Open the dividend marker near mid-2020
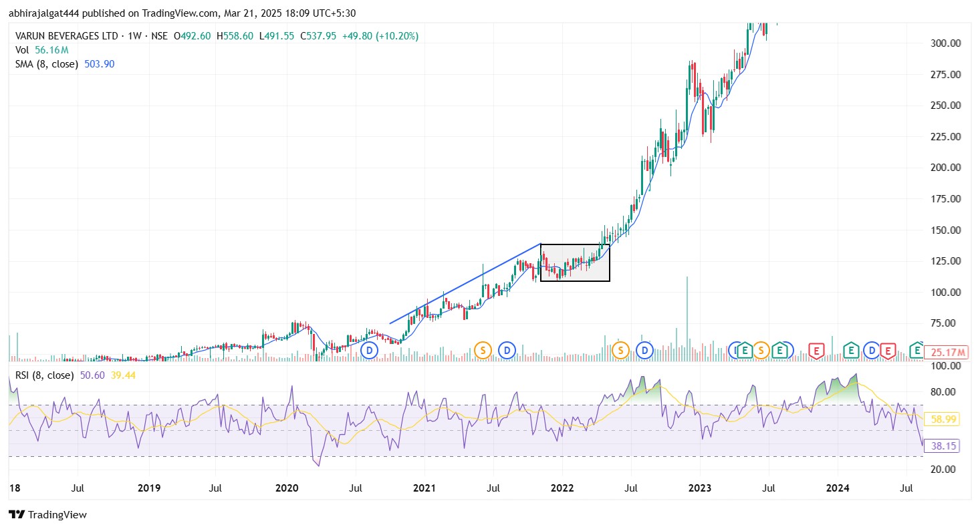The width and height of the screenshot is (980, 529). tap(369, 350)
